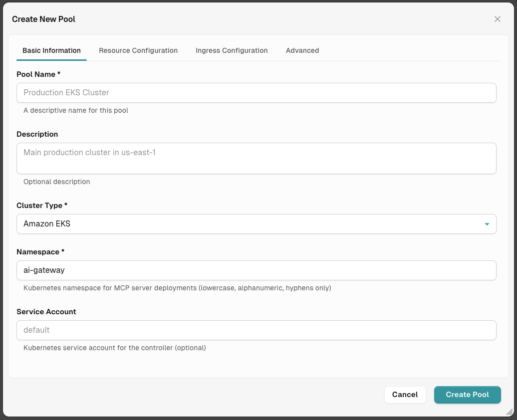Switch to the Resource Configuration tab
Screen dimensions: 517x420
coord(138,50)
